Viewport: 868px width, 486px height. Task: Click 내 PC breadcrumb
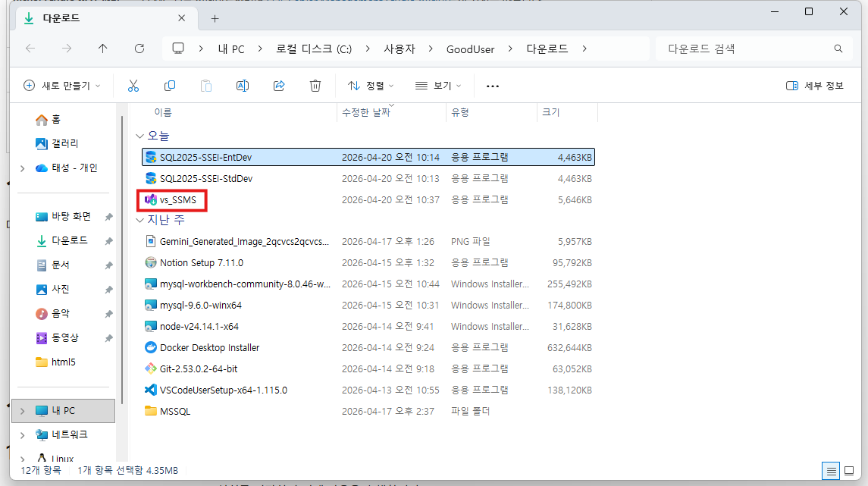(231, 49)
